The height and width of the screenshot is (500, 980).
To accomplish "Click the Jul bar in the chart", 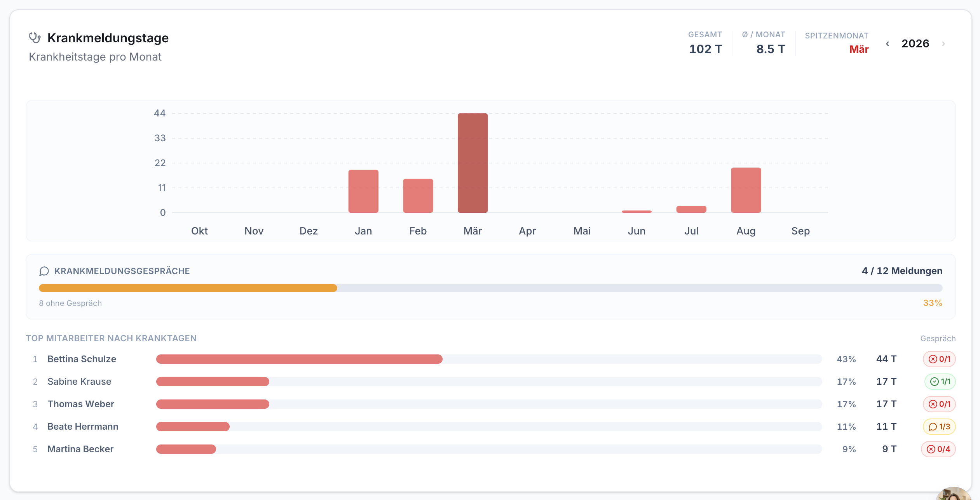I will point(691,209).
